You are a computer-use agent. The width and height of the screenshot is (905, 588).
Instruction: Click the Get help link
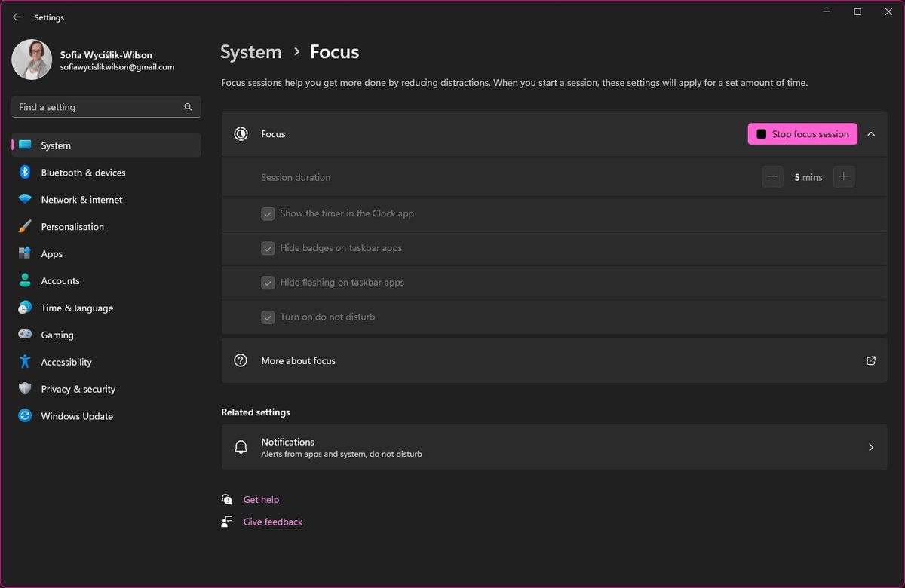click(261, 500)
